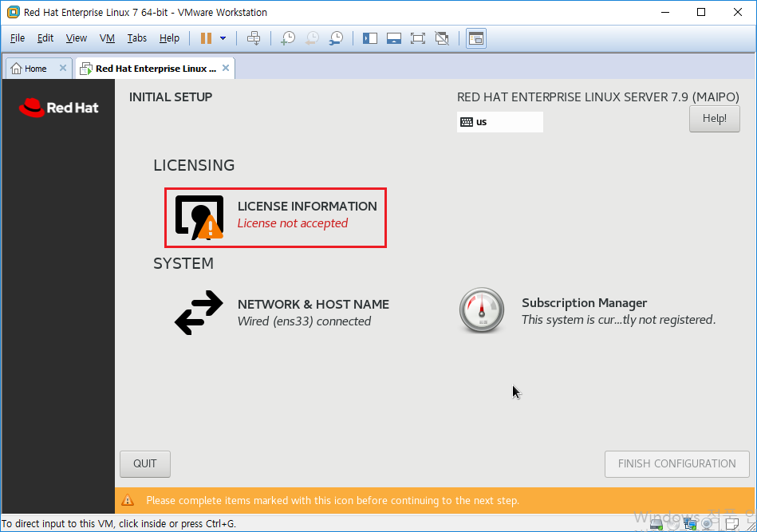Minimize the VMware Workstation window
The image size is (757, 532).
[665, 12]
